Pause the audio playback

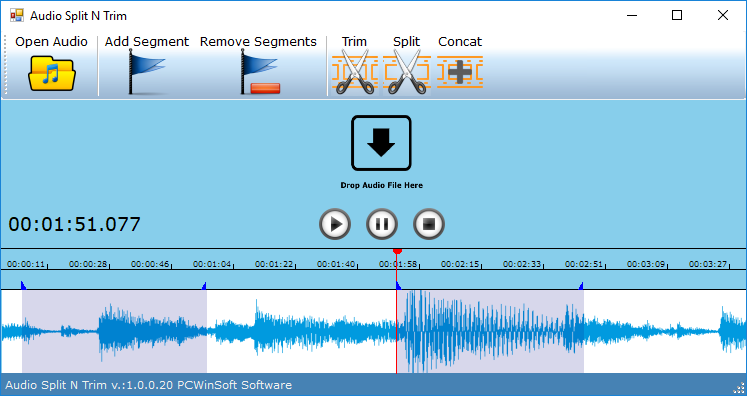pyautogui.click(x=382, y=224)
